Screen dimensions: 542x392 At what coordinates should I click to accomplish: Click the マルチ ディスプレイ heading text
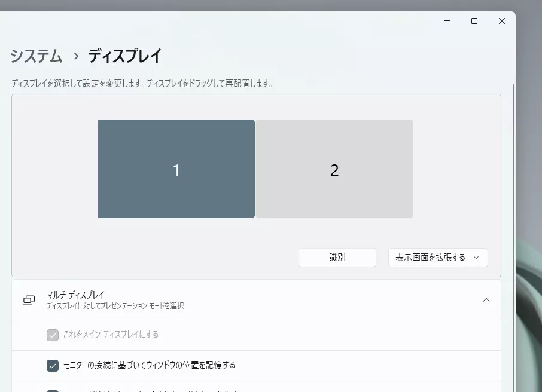click(x=75, y=295)
